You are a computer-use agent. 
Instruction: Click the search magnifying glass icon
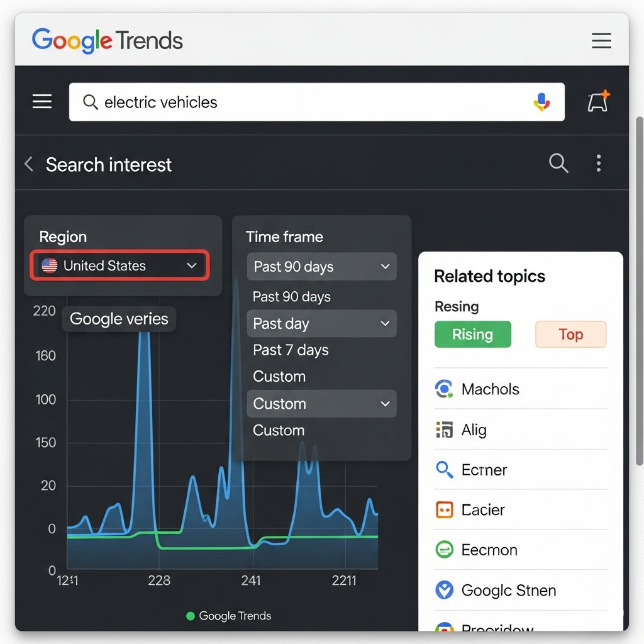558,164
